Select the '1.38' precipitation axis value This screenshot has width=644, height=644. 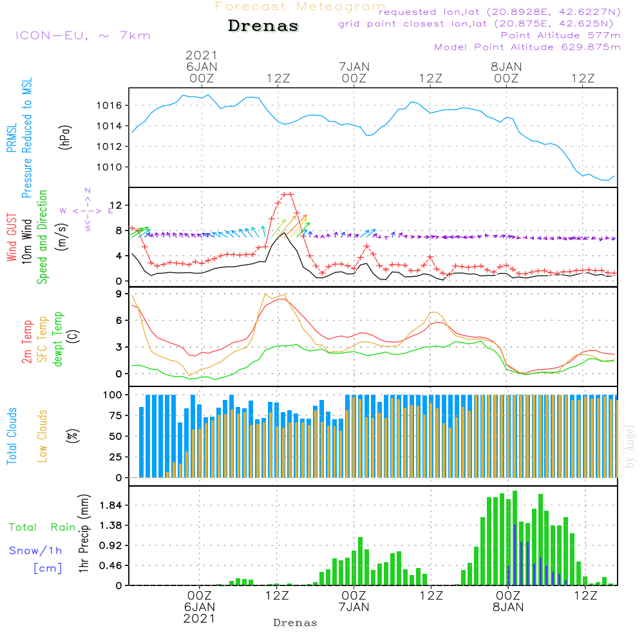tap(111, 526)
